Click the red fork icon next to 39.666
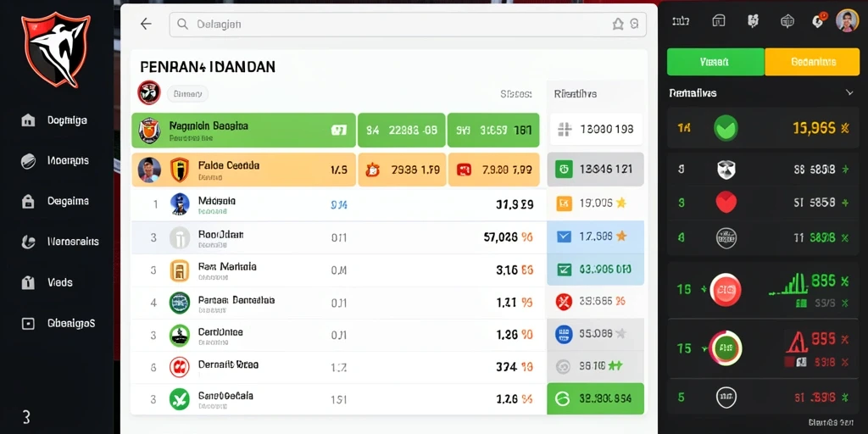This screenshot has height=434, width=868. pos(564,301)
